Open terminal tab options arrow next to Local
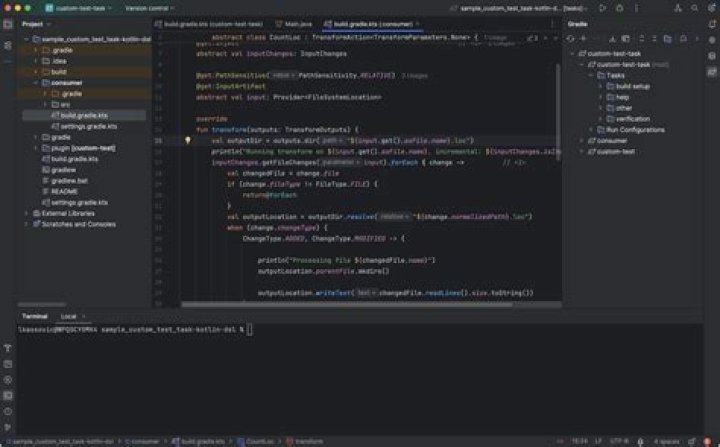720x447 pixels. (x=84, y=317)
